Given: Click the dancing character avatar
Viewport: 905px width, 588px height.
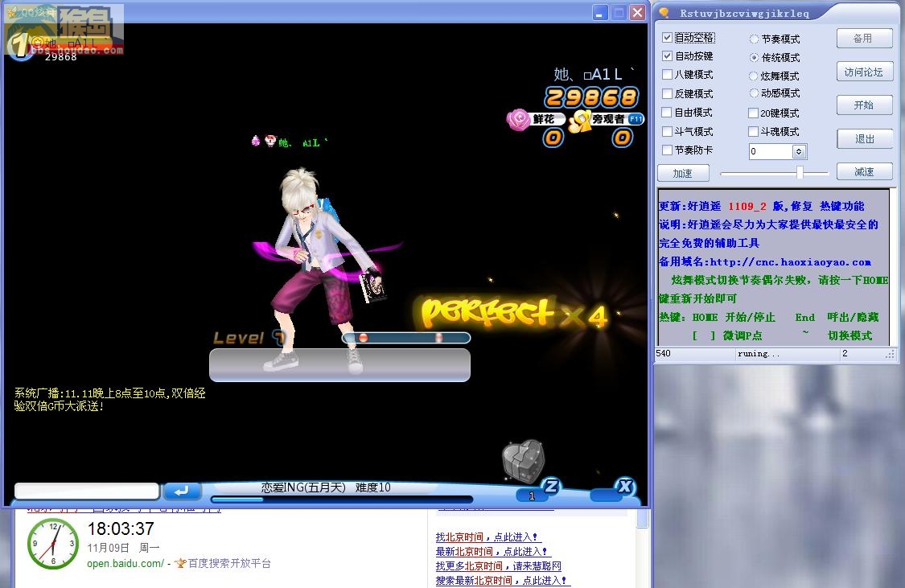Looking at the screenshot, I should (x=326, y=269).
